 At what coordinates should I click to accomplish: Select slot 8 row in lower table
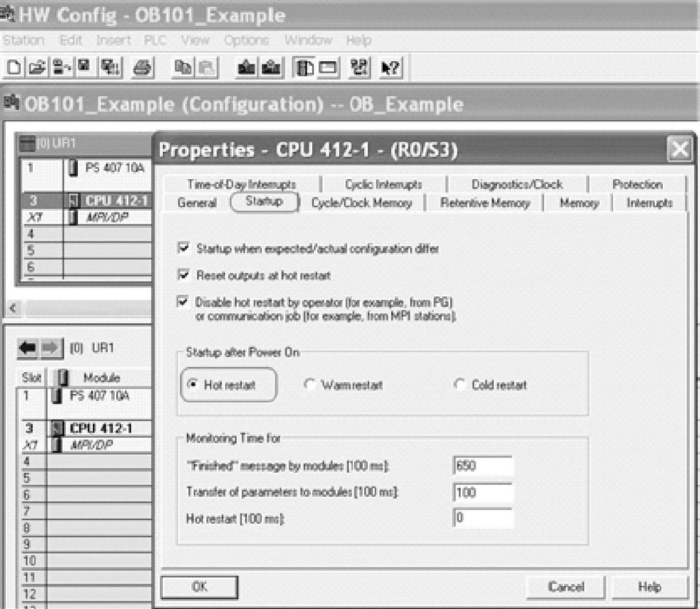click(86, 528)
